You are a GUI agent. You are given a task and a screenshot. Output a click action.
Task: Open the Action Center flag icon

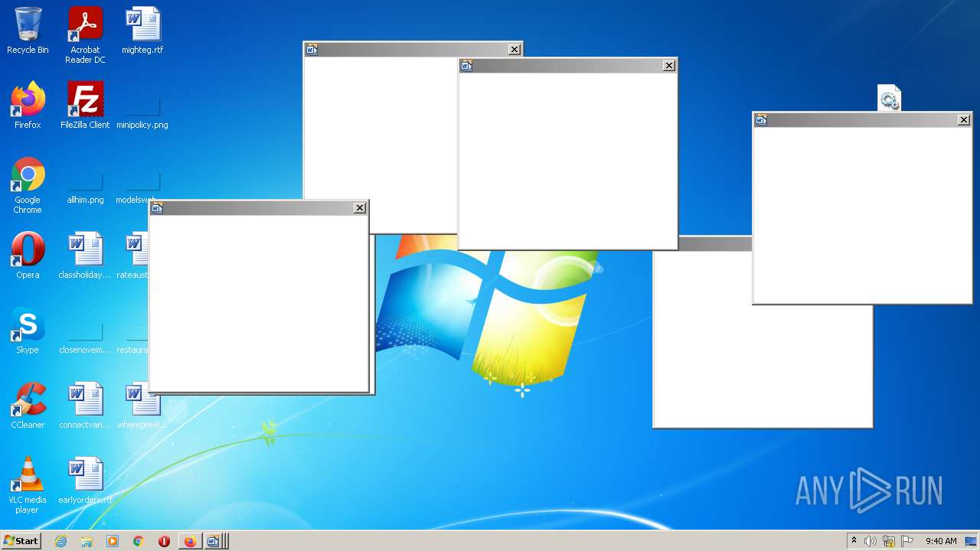907,541
